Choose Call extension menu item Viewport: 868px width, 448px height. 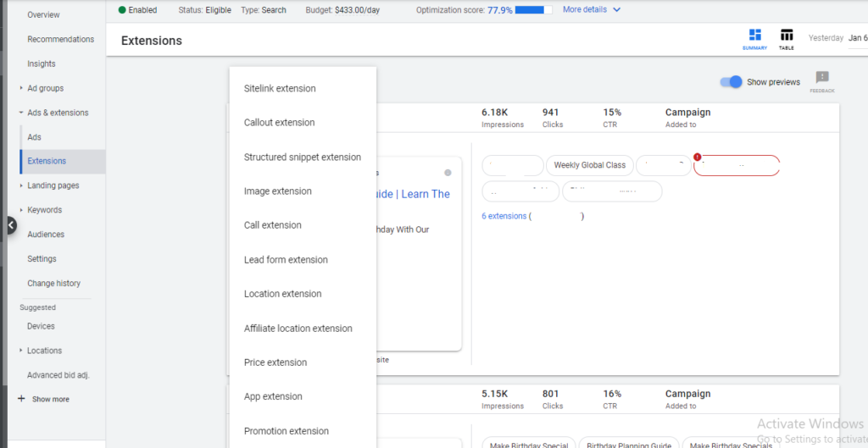point(272,225)
